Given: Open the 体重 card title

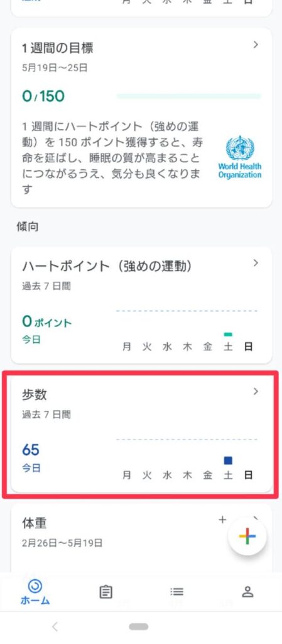Looking at the screenshot, I should (x=35, y=523).
